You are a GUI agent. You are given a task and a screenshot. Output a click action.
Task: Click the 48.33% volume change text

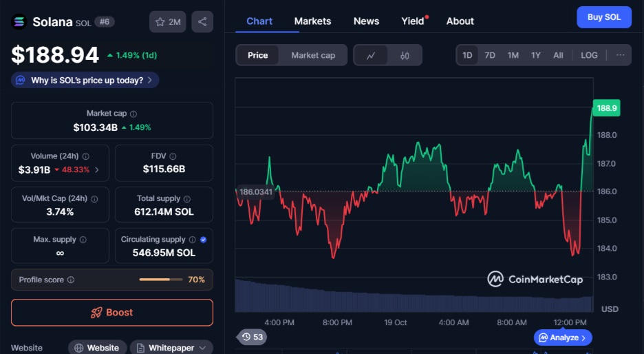[x=76, y=170]
